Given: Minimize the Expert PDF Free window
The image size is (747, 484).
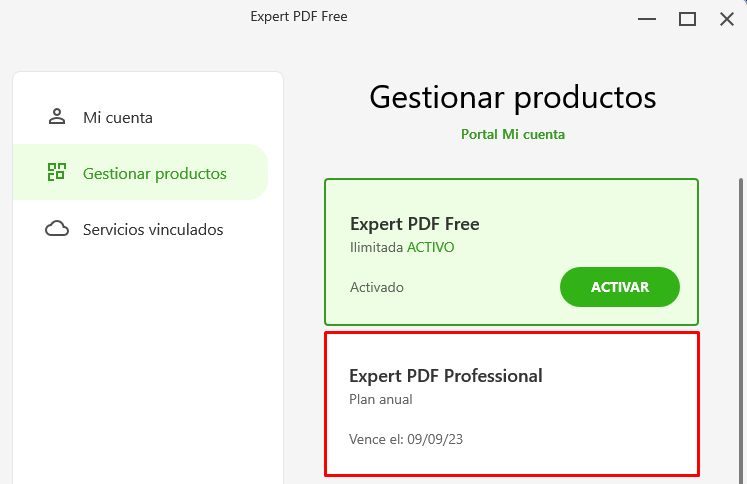Looking at the screenshot, I should tap(646, 19).
